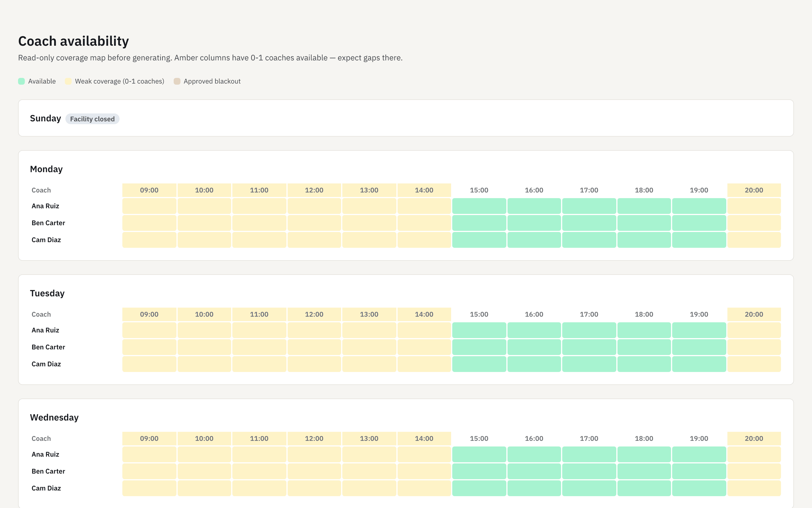Select Tuesday's 12:00 column header

pyautogui.click(x=314, y=314)
